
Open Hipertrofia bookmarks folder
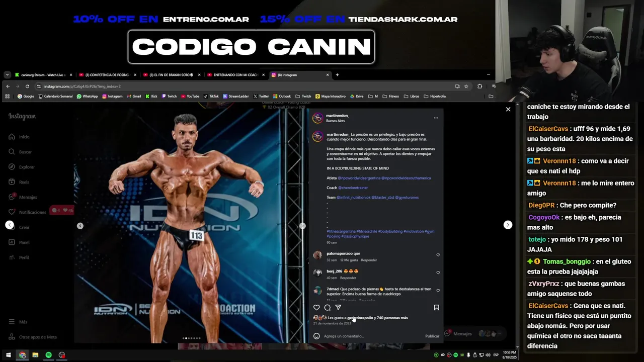435,96
